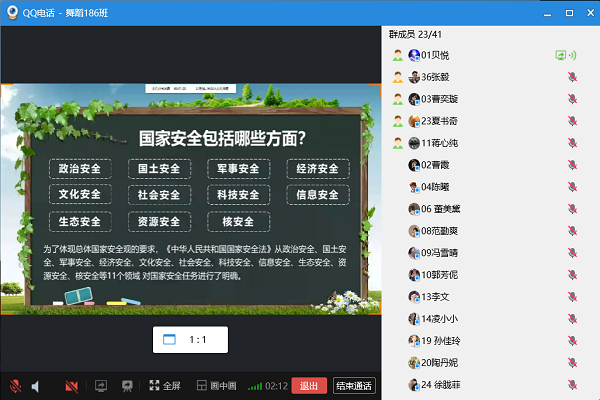600x400 pixels.
Task: Click the muted mic icon for 36张毅
Action: (x=572, y=77)
